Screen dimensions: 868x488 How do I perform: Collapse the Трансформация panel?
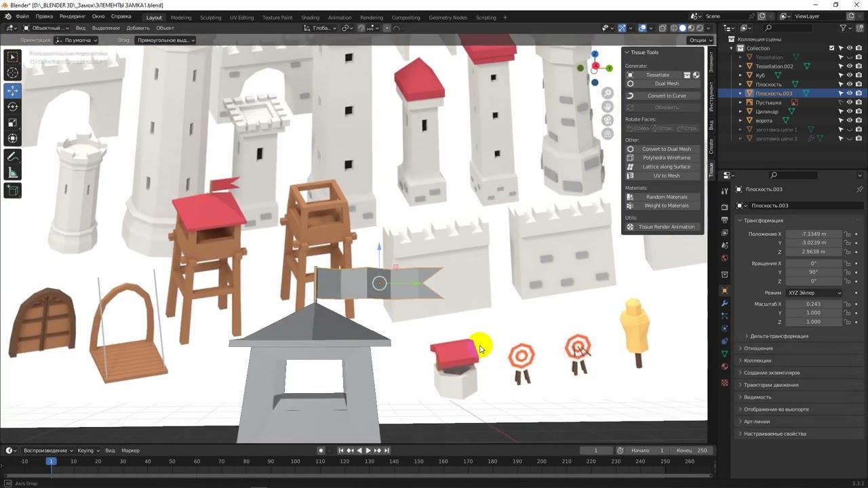pos(763,220)
